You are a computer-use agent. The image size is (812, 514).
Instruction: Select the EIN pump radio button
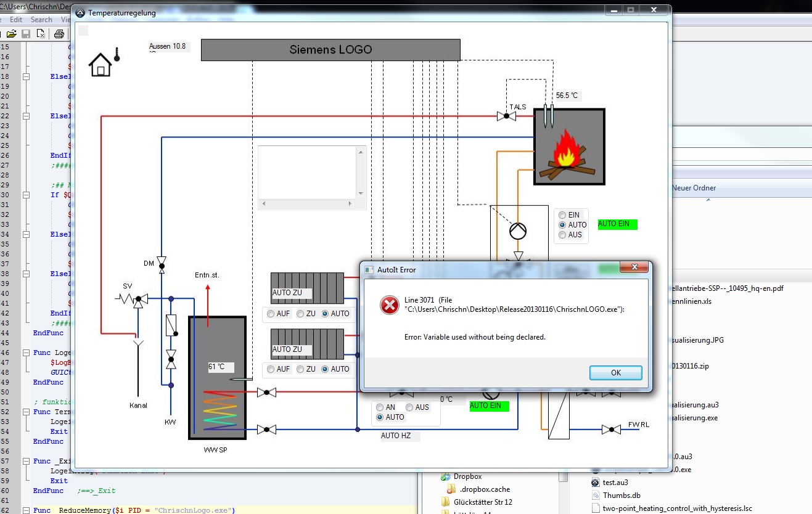click(x=562, y=215)
